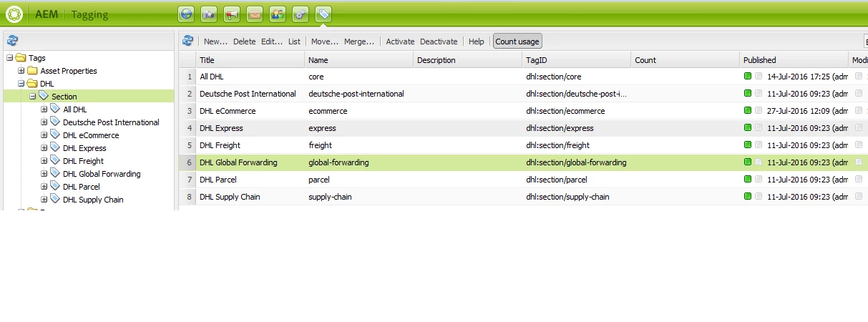Click the Deactivate toolbar button

click(x=439, y=42)
